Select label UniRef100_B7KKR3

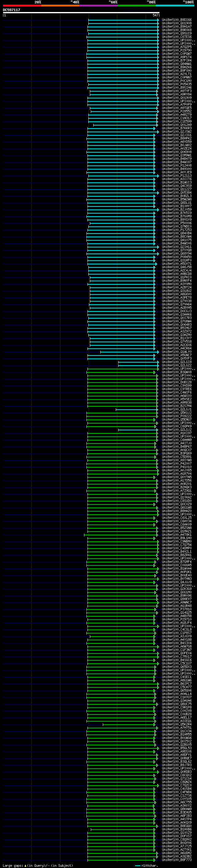coord(177,128)
